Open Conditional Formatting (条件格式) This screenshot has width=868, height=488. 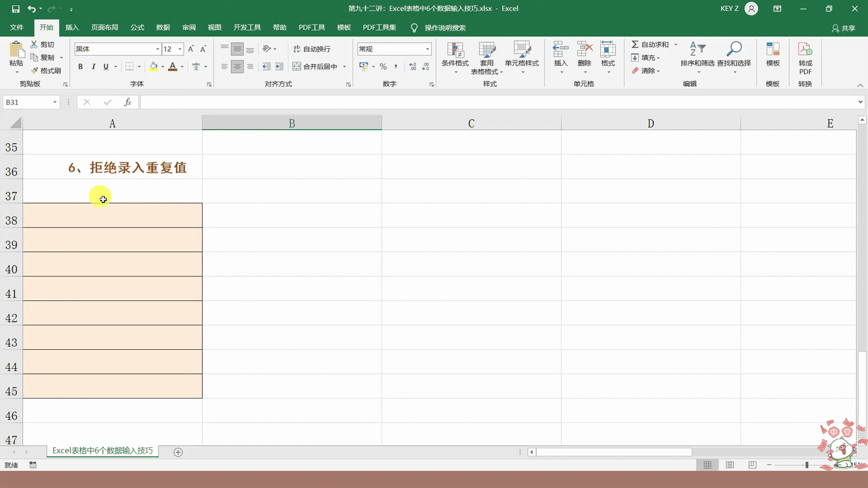coord(454,54)
